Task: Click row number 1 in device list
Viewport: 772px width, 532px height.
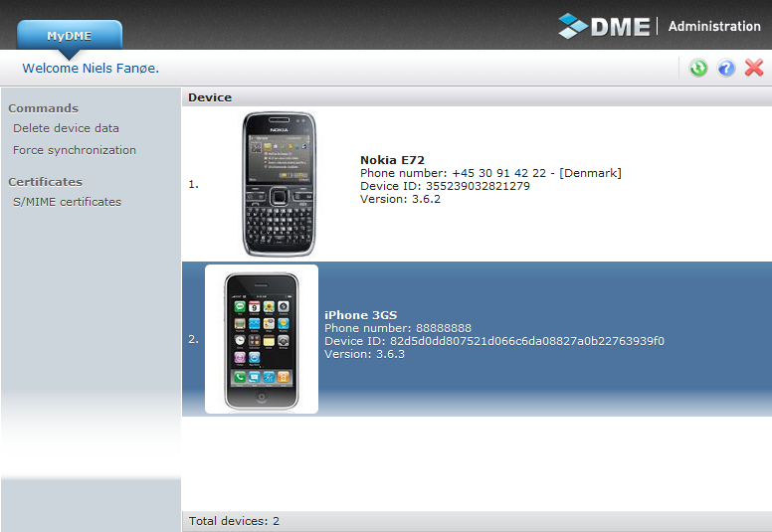Action: (193, 184)
